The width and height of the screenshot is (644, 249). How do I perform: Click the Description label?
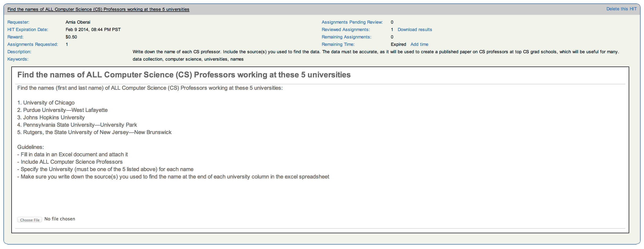[19, 52]
